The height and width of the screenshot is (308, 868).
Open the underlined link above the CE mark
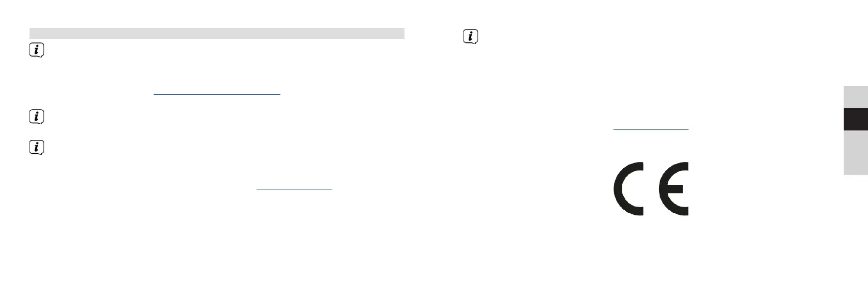point(651,129)
